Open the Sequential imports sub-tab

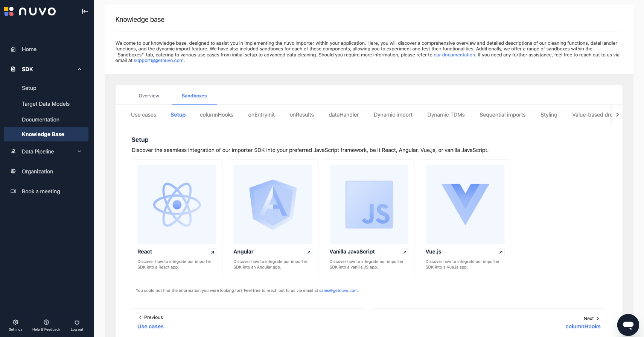point(502,115)
